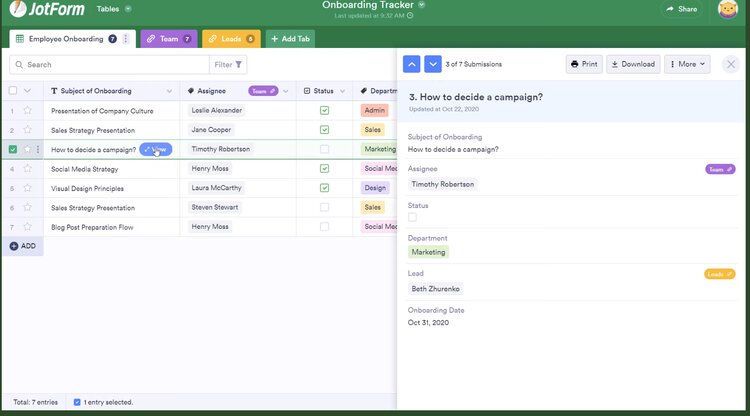This screenshot has height=416, width=750.
Task: Star the Blog Post Preparation Flow row
Action: (28, 227)
